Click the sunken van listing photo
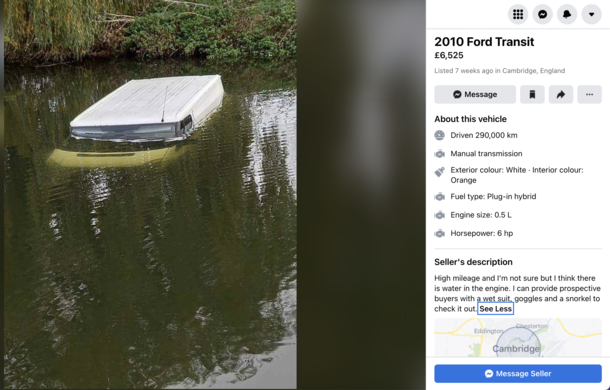 tap(150, 194)
